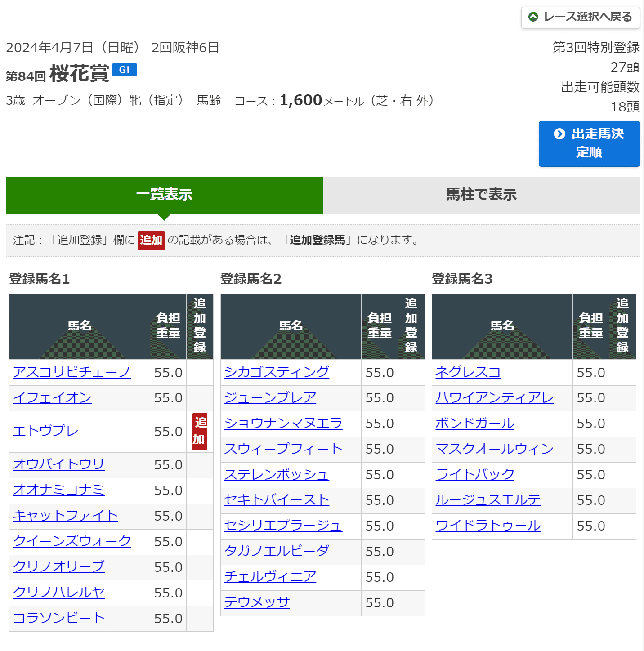
Task: Click the arrow icon in 出走馬決定順 button
Action: point(559,134)
